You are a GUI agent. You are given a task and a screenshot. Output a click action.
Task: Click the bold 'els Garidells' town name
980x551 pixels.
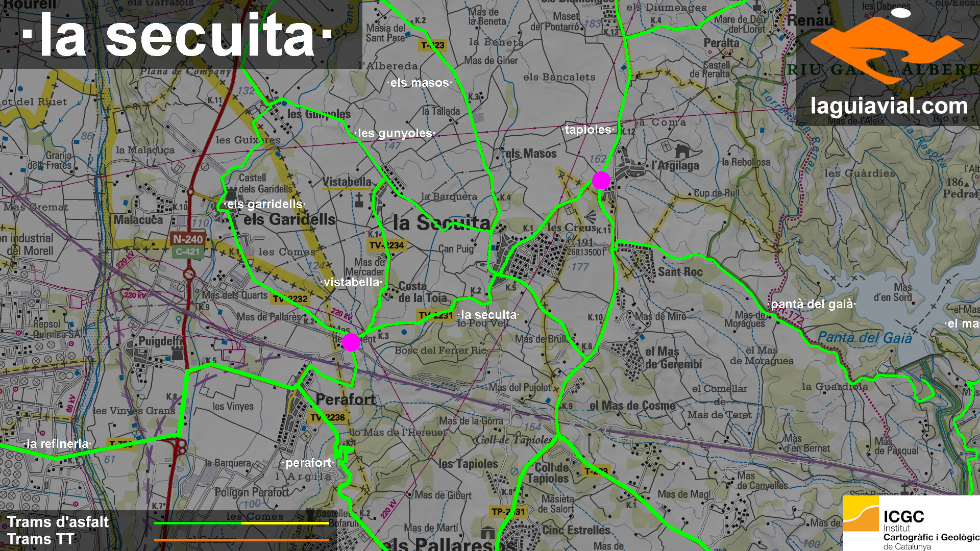(289, 220)
